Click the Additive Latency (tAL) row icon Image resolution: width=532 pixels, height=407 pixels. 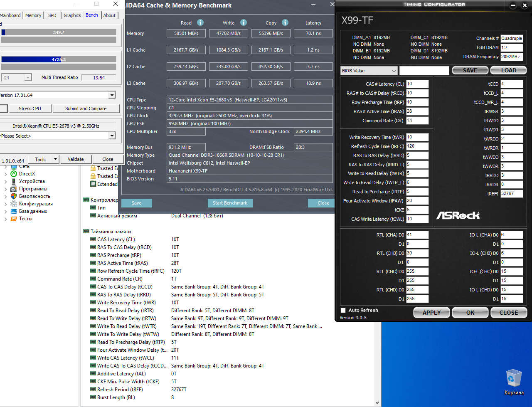coord(93,374)
